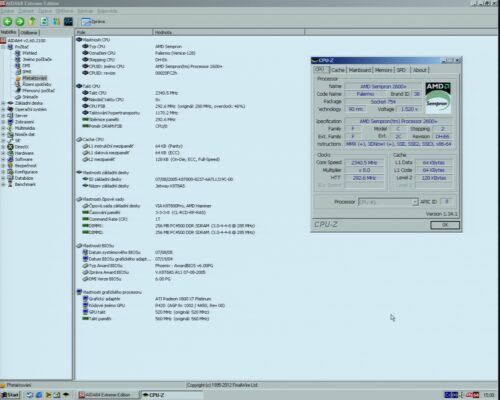Select Zobrazení in the tree
Screen dimensions: 500x400
click(x=24, y=122)
